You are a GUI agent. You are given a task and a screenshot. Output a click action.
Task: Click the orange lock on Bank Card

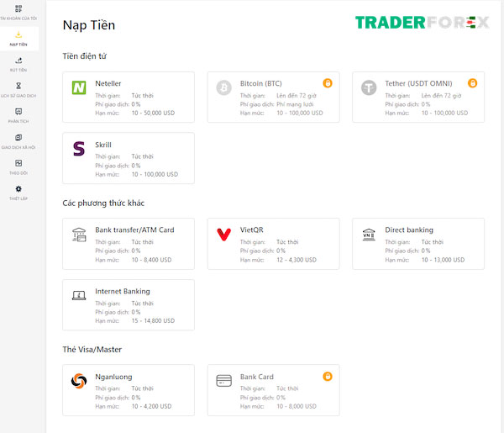point(328,377)
